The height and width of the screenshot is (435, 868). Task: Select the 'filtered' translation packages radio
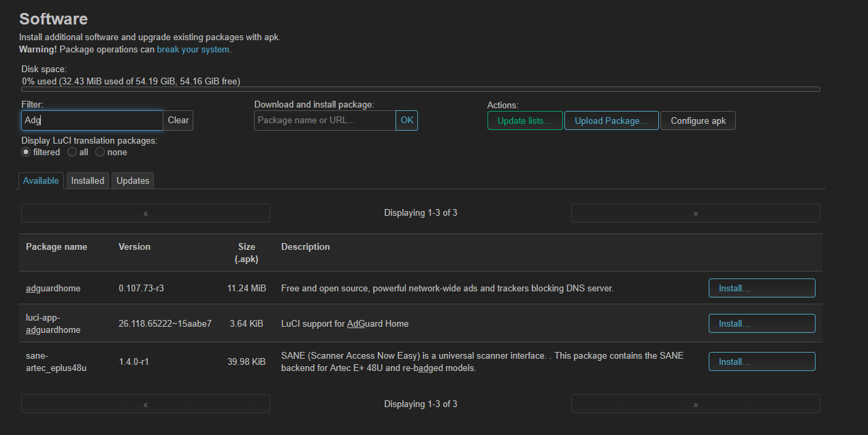26,152
